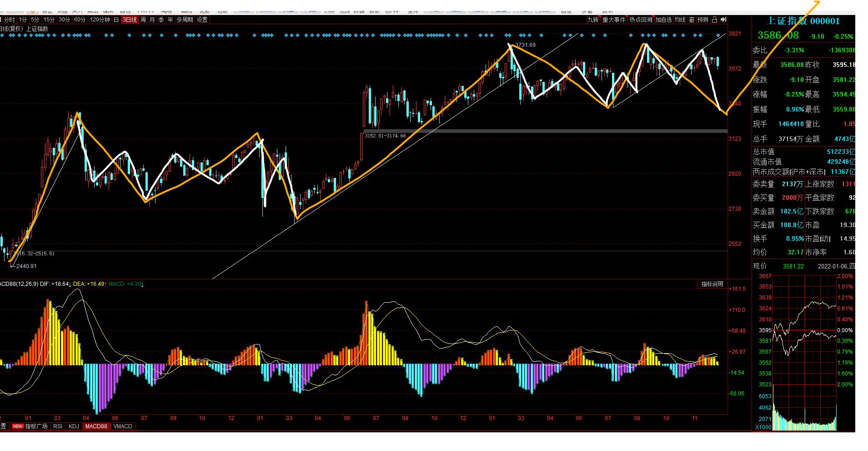Click the 现价 3581.22 value
This screenshot has height=451, width=868.
(793, 266)
